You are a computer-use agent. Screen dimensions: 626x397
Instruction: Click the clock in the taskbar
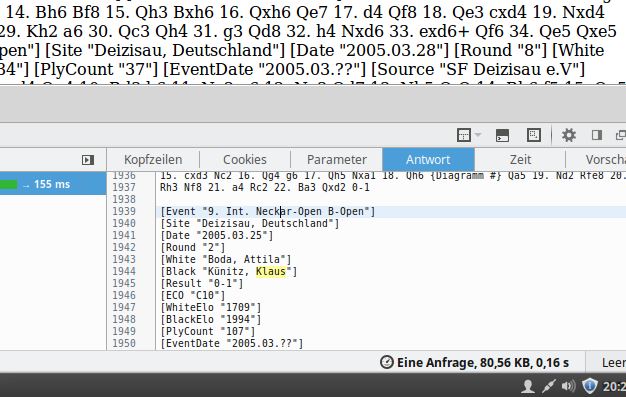pyautogui.click(x=614, y=386)
